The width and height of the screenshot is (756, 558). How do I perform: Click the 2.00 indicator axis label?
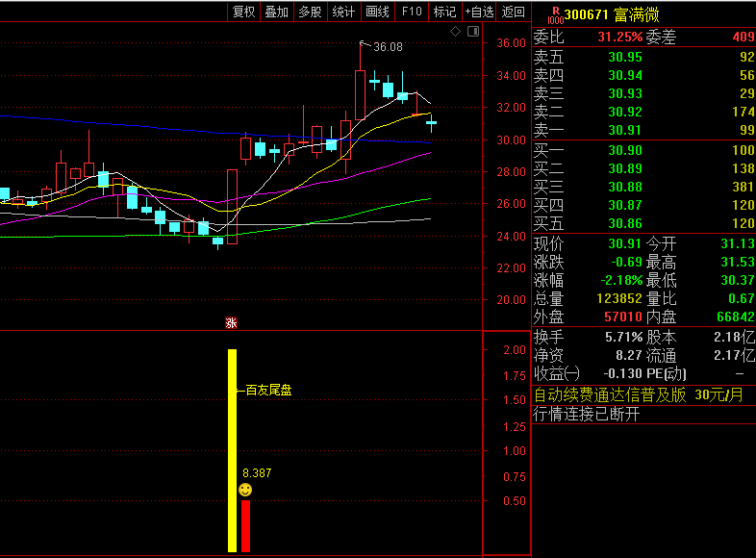click(x=515, y=350)
